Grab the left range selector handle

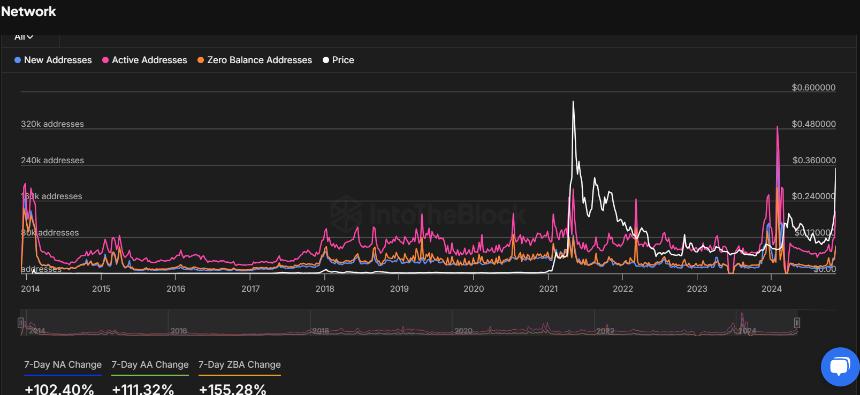[x=21, y=322]
